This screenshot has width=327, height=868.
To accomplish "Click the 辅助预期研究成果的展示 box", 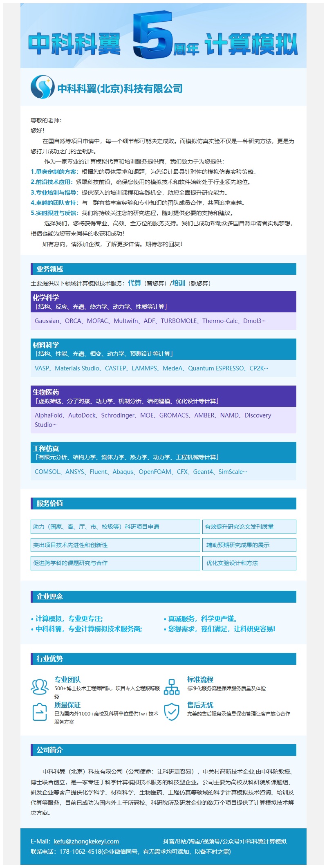I will pos(249,545).
